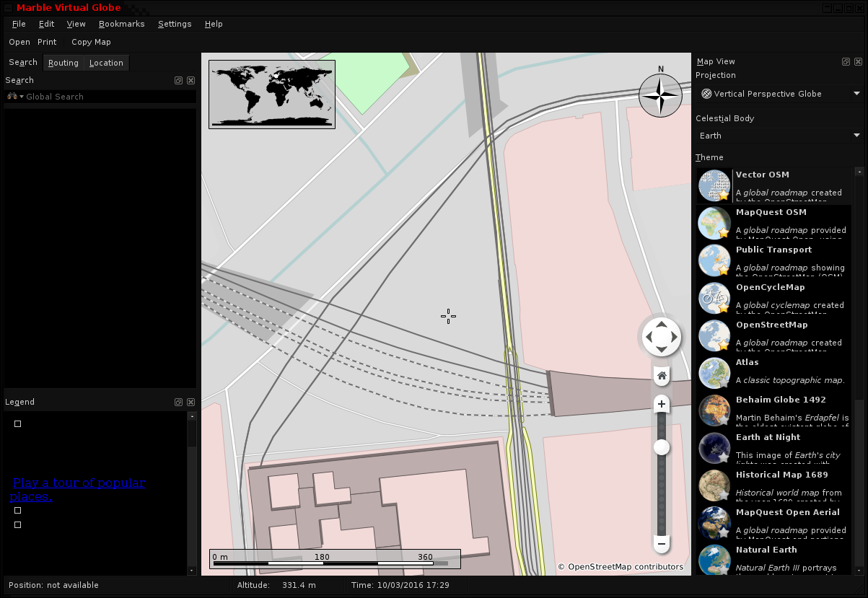The width and height of the screenshot is (868, 598).
Task: Select the Behaim Globe 1492 theme icon
Action: pos(714,410)
